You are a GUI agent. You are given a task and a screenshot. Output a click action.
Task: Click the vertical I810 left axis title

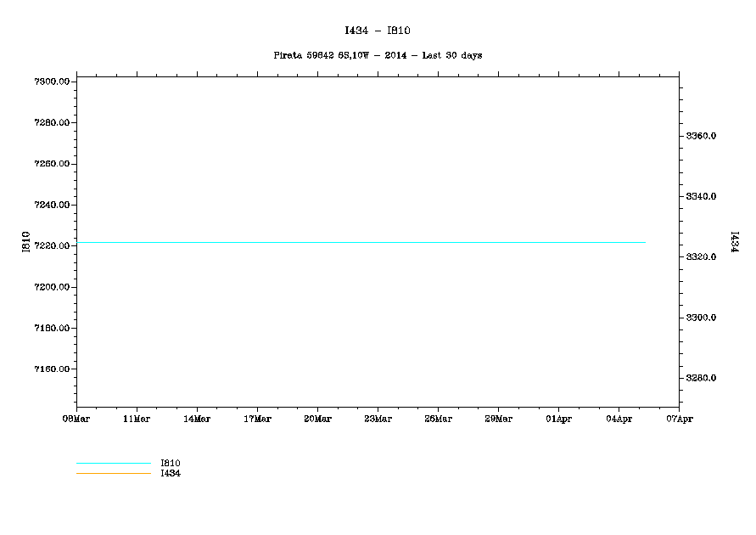pyautogui.click(x=26, y=242)
